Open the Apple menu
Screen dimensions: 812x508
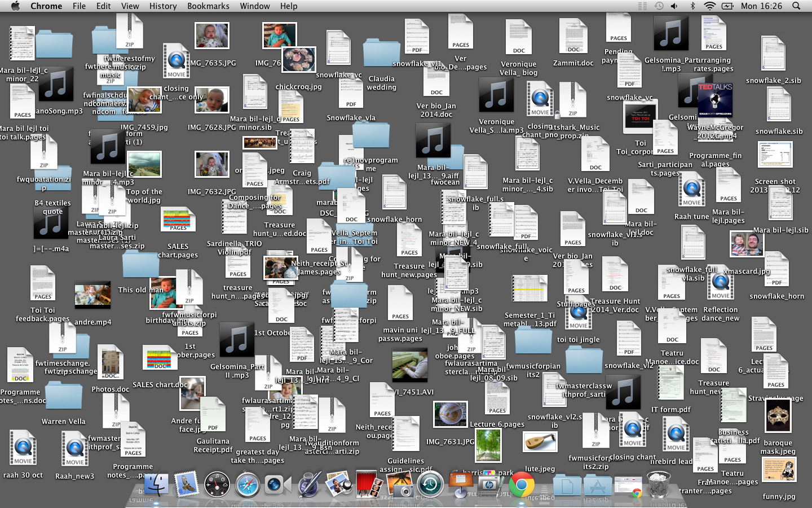[15, 6]
